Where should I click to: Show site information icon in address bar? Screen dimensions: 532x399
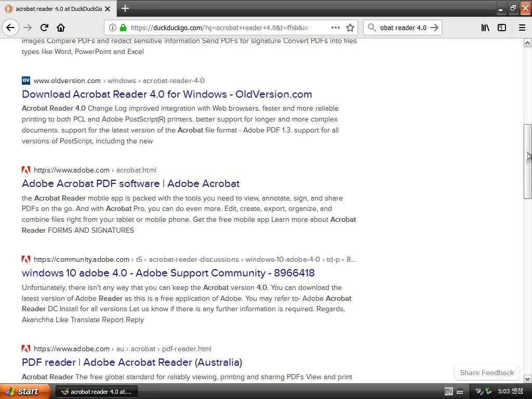point(113,28)
